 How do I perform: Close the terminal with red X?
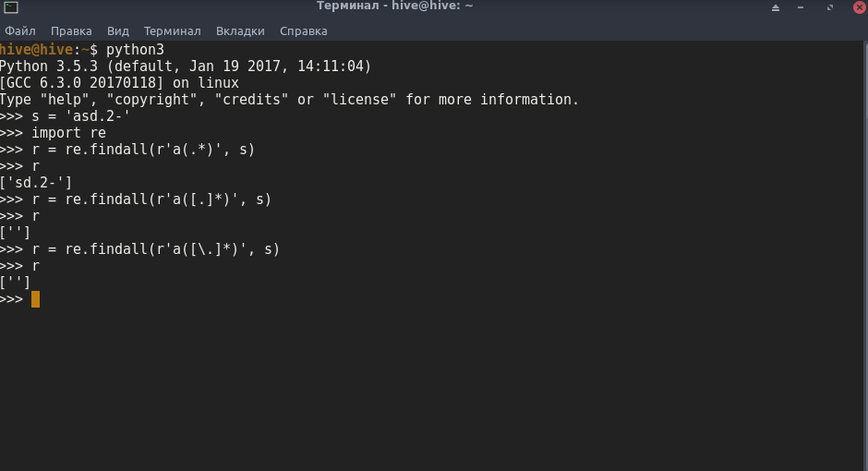tap(860, 7)
